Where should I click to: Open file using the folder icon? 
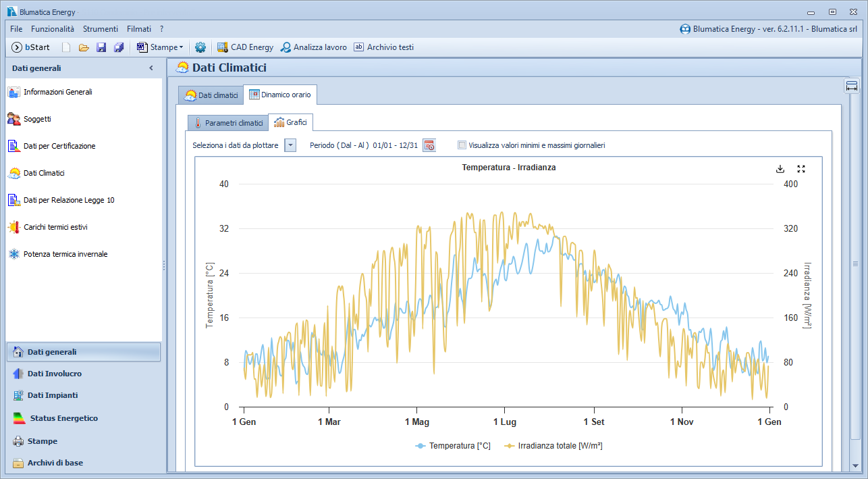coord(84,47)
